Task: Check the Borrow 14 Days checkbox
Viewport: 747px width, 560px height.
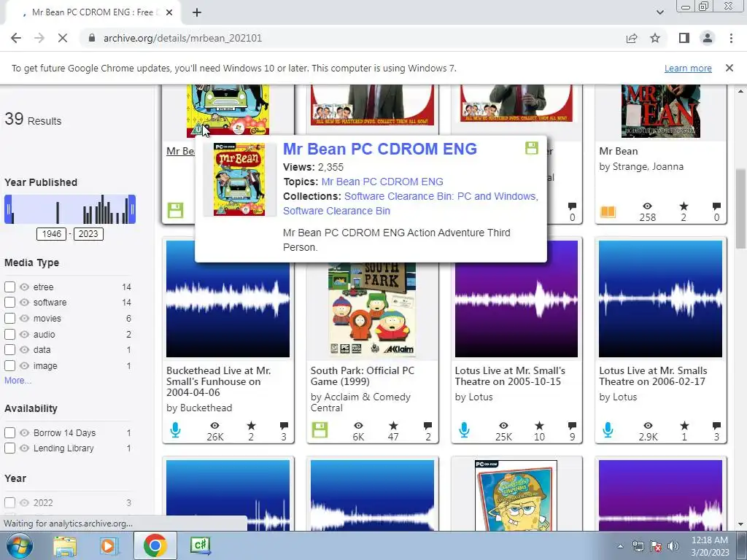Action: (9, 433)
